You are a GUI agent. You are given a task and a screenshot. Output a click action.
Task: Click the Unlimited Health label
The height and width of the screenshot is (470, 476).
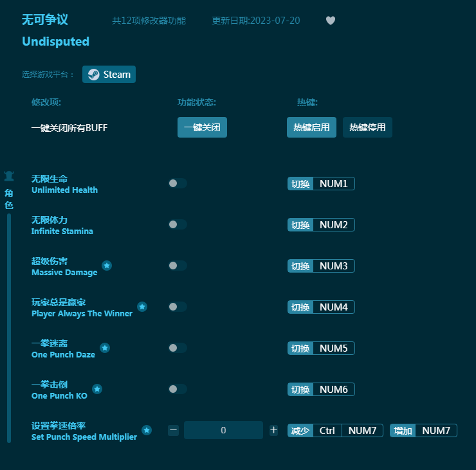65,190
